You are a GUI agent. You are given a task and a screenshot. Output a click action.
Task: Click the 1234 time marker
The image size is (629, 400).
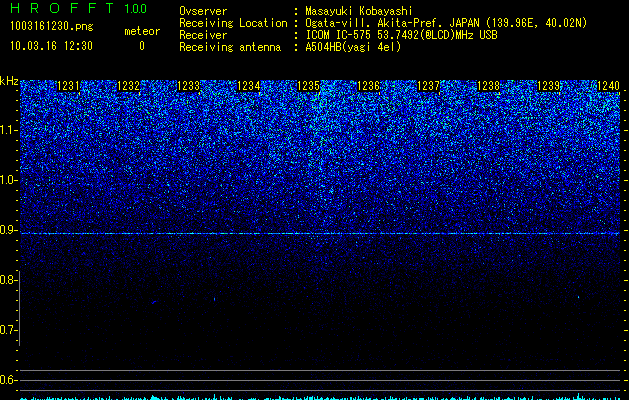(249, 86)
